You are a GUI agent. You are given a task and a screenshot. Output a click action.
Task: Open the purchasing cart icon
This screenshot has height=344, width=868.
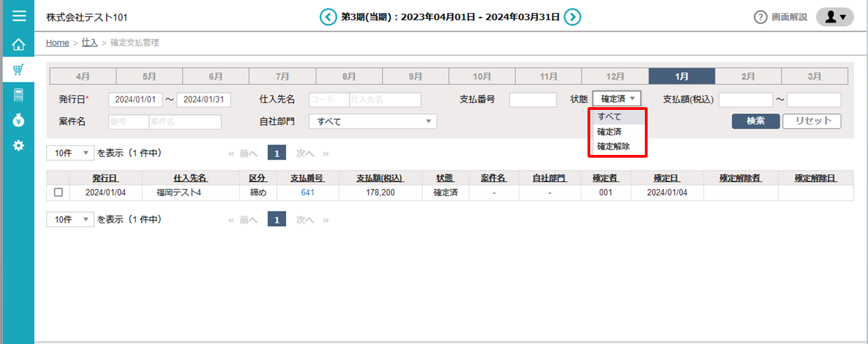tap(18, 70)
